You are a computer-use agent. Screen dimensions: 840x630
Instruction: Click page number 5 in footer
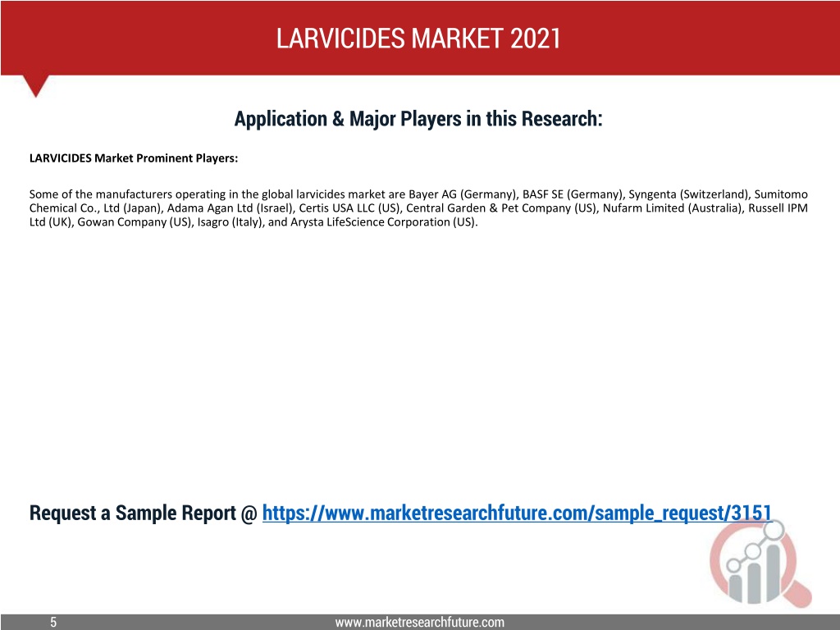(53, 622)
